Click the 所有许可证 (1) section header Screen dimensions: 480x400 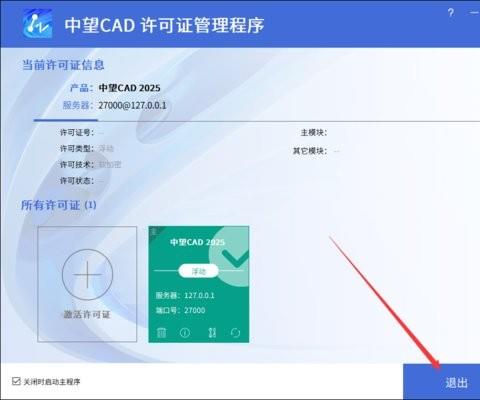(x=59, y=205)
